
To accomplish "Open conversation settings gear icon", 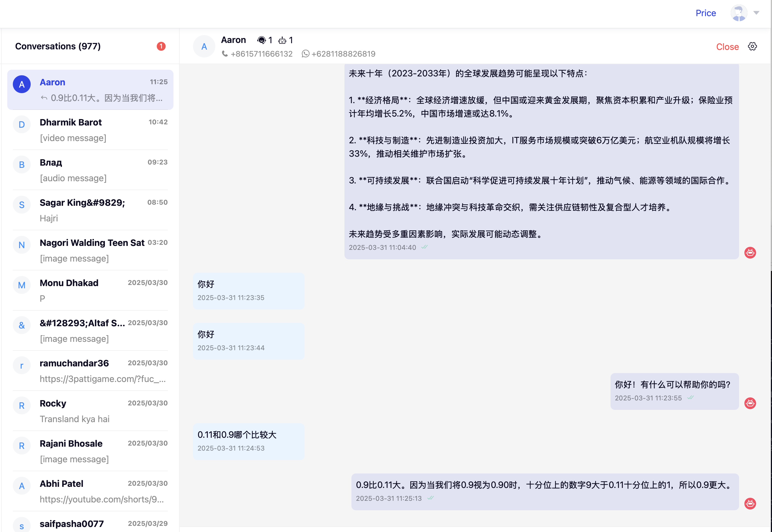I will (752, 46).
